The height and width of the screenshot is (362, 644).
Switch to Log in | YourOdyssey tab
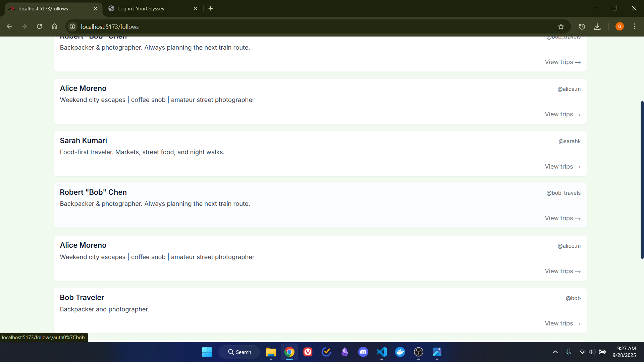[141, 8]
